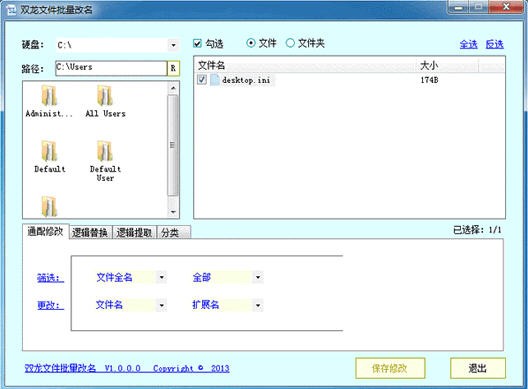Select the Default folder icon

coord(49,151)
